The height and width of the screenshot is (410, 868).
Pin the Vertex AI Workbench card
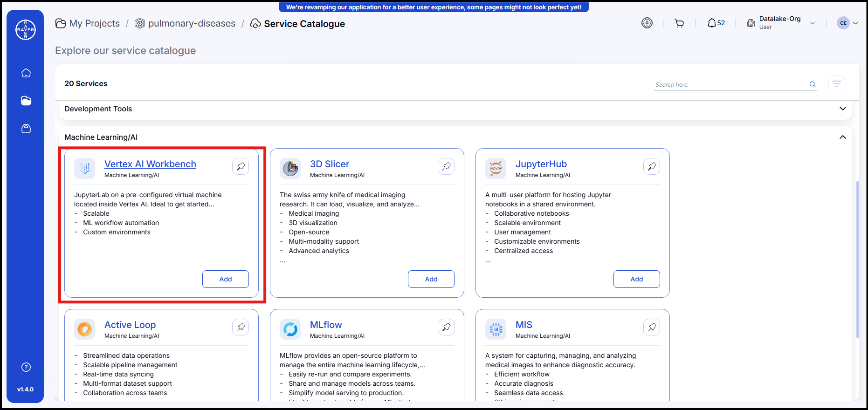point(241,166)
